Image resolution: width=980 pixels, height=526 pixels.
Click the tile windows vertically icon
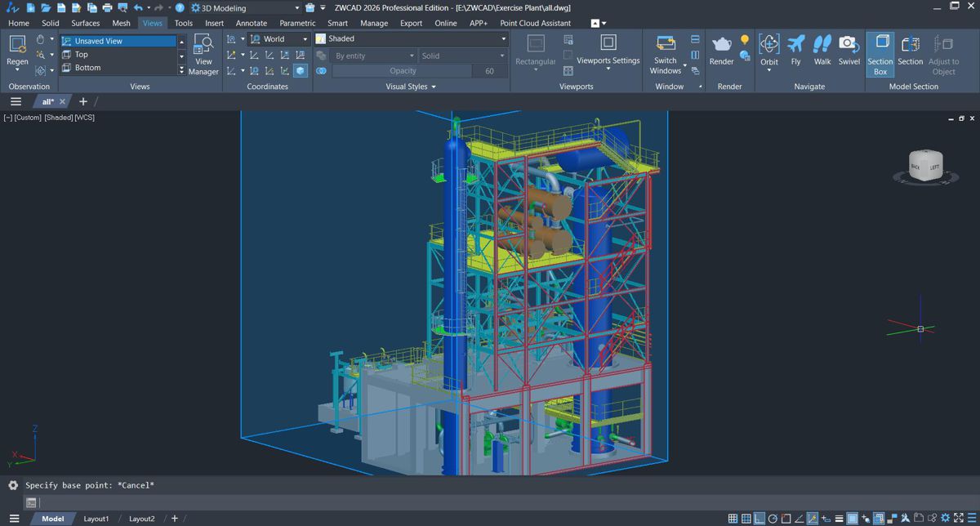(695, 55)
